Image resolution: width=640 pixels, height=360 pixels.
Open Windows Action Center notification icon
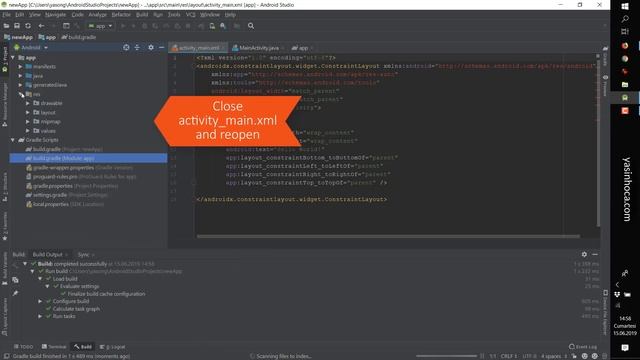pos(625,347)
